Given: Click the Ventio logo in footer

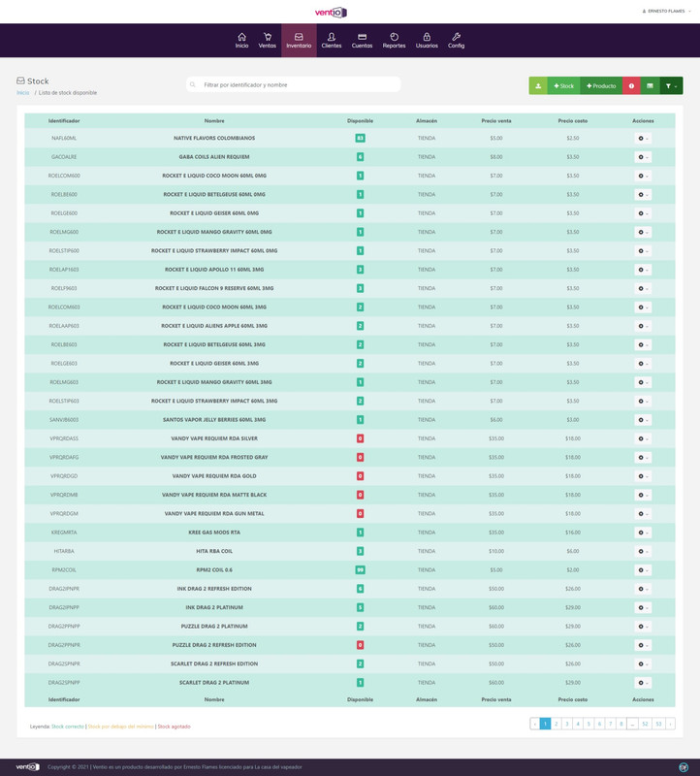Looking at the screenshot, I should pos(28,766).
